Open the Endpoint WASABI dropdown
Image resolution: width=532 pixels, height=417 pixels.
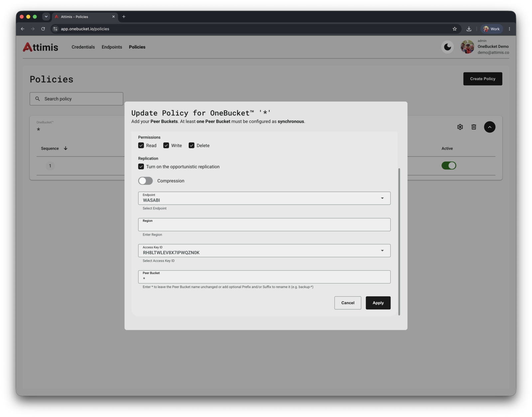264,198
